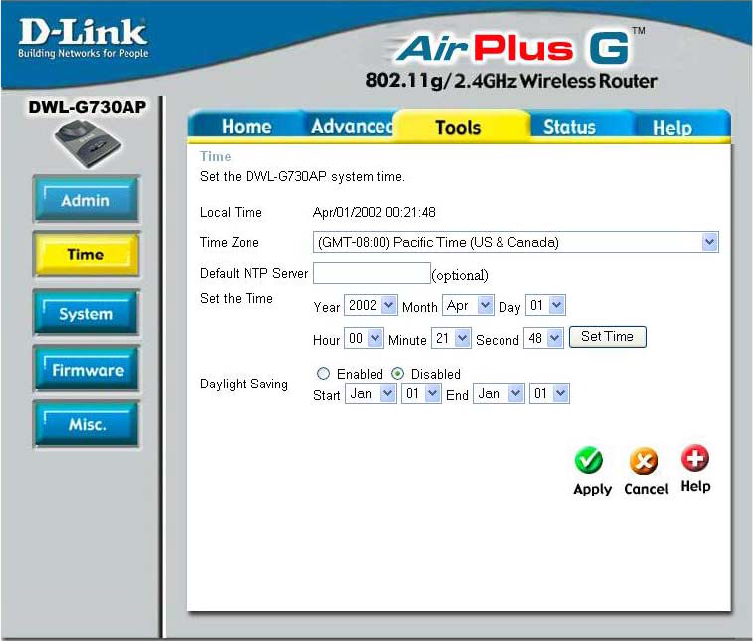753x641 pixels.
Task: Open the Hour dropdown showing 00
Action: pyautogui.click(x=364, y=338)
